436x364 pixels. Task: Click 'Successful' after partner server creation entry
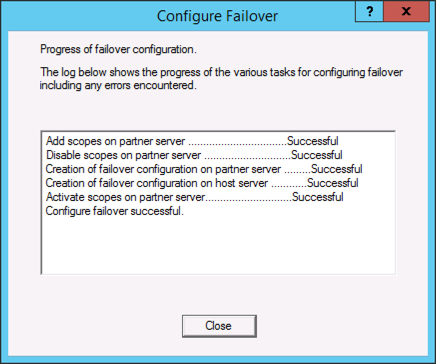click(x=337, y=169)
